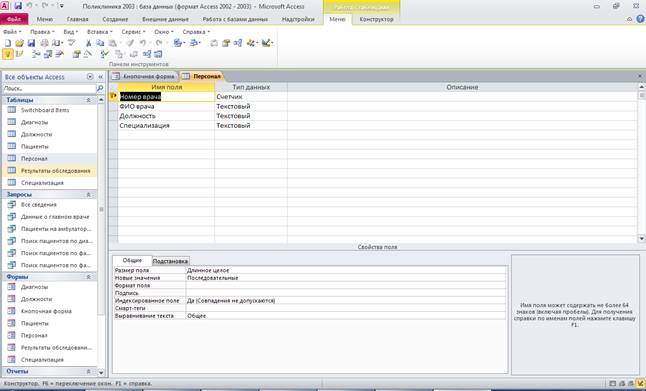Click in the navigation pane search field

(49, 89)
